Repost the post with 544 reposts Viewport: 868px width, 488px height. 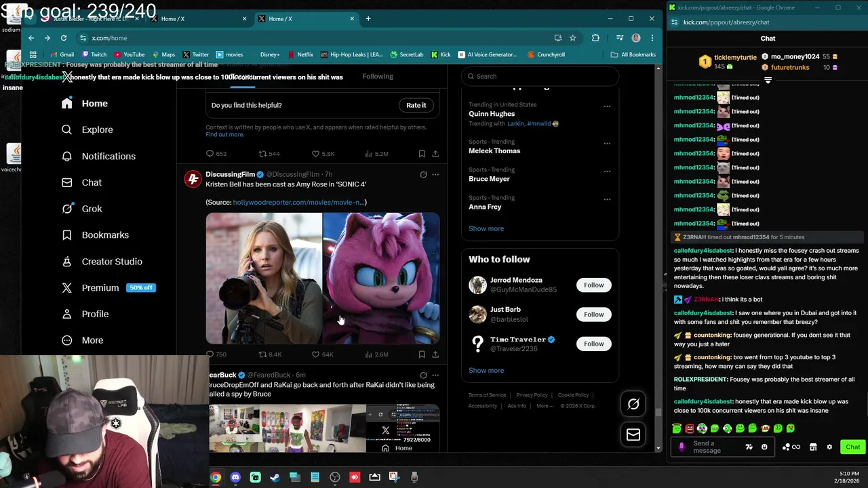pyautogui.click(x=269, y=154)
